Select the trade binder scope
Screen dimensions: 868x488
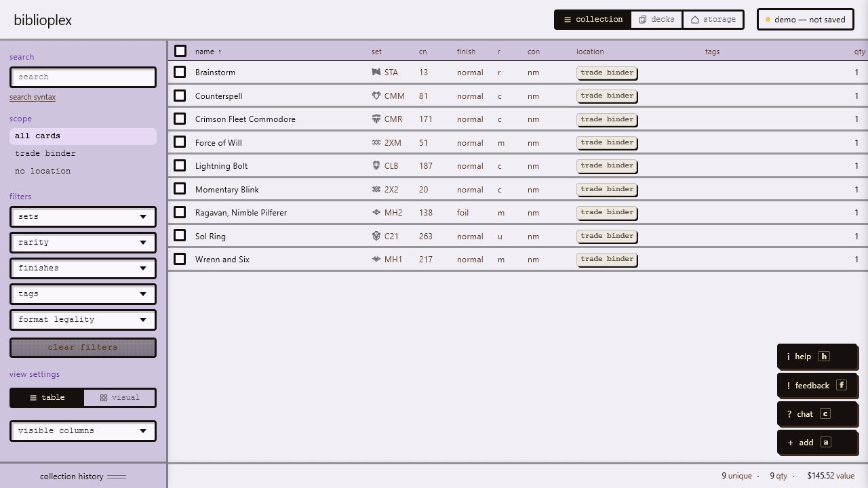[83, 154]
